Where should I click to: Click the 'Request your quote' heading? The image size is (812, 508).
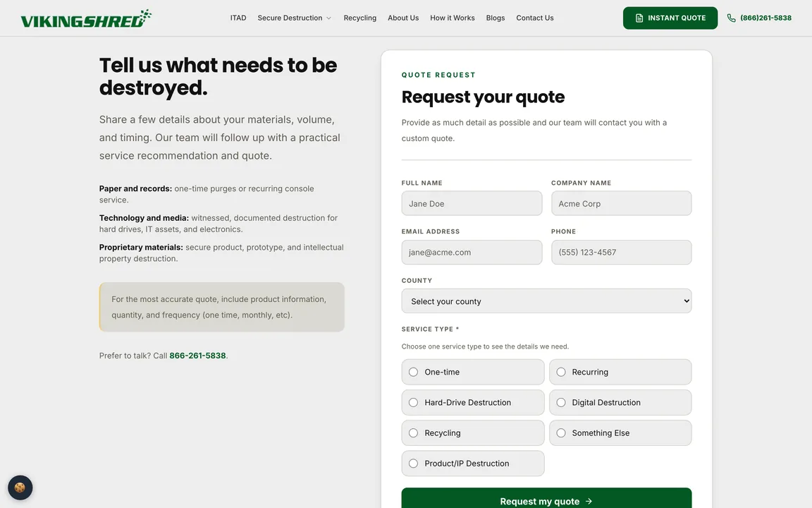483,97
